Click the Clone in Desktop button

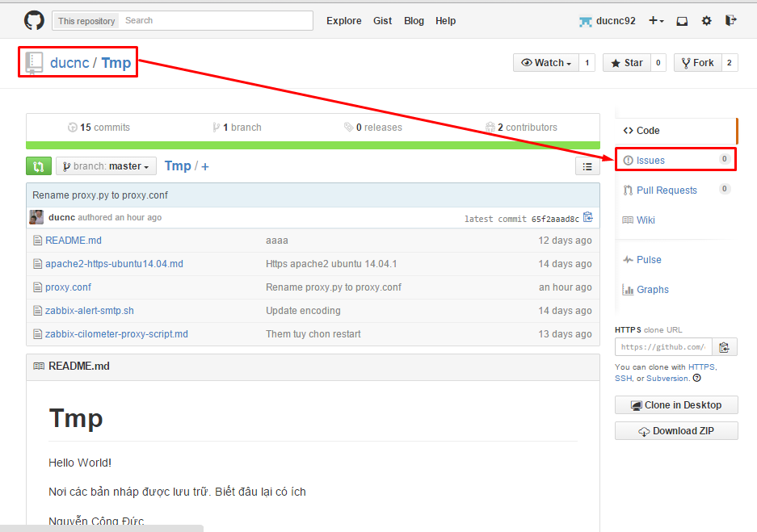tap(676, 405)
